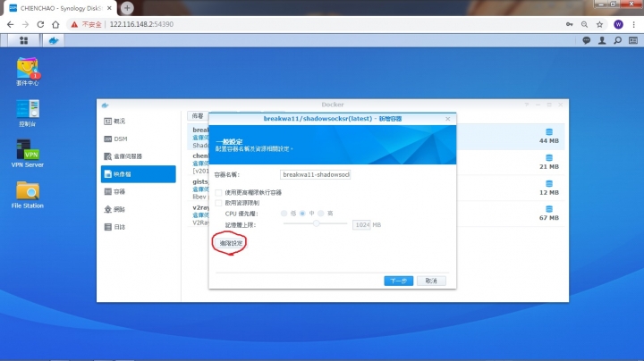Screen dimensions: 644x361
Task: Open the DSM search magnifier icon
Action: (x=617, y=40)
